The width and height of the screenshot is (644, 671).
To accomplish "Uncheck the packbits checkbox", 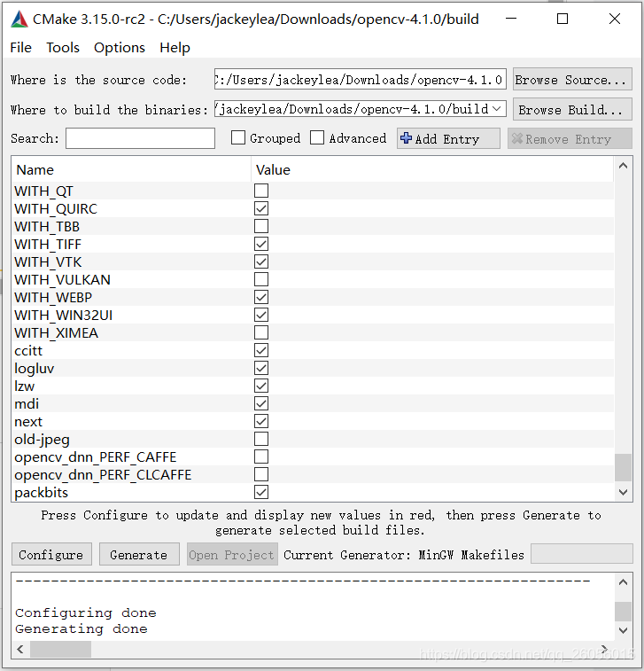I will 261,493.
